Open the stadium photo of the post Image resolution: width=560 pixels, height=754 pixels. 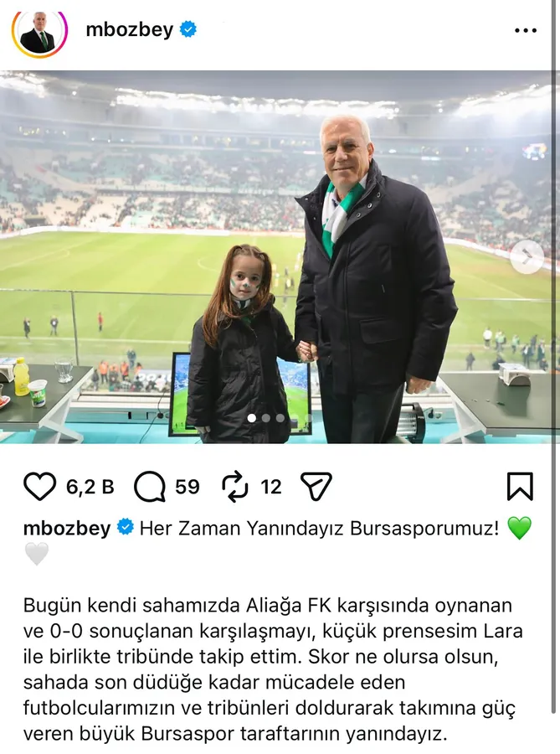pyautogui.click(x=276, y=257)
